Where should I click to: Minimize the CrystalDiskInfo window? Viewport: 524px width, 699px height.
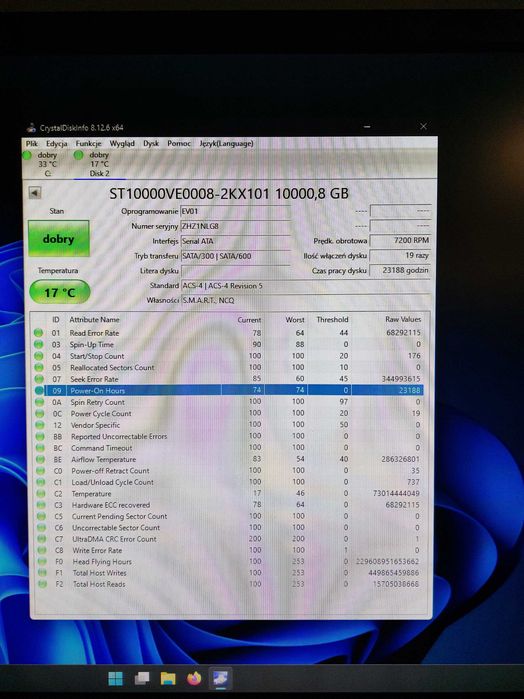pos(367,127)
